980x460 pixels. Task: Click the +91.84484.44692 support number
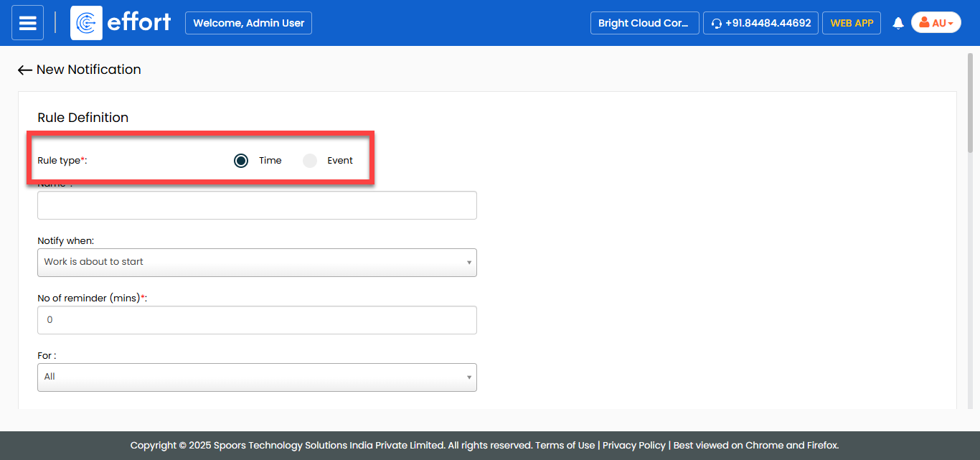768,23
